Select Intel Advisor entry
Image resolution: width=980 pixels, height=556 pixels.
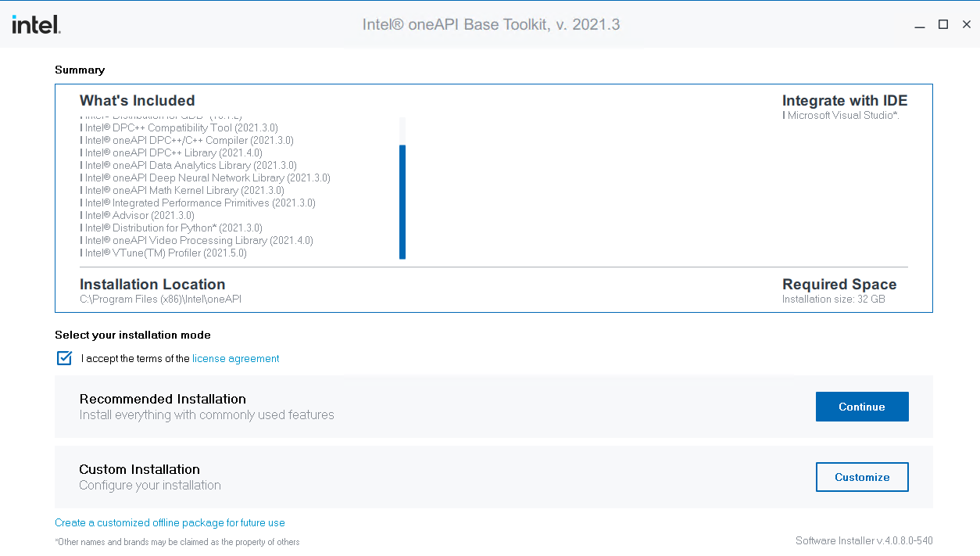coord(138,215)
